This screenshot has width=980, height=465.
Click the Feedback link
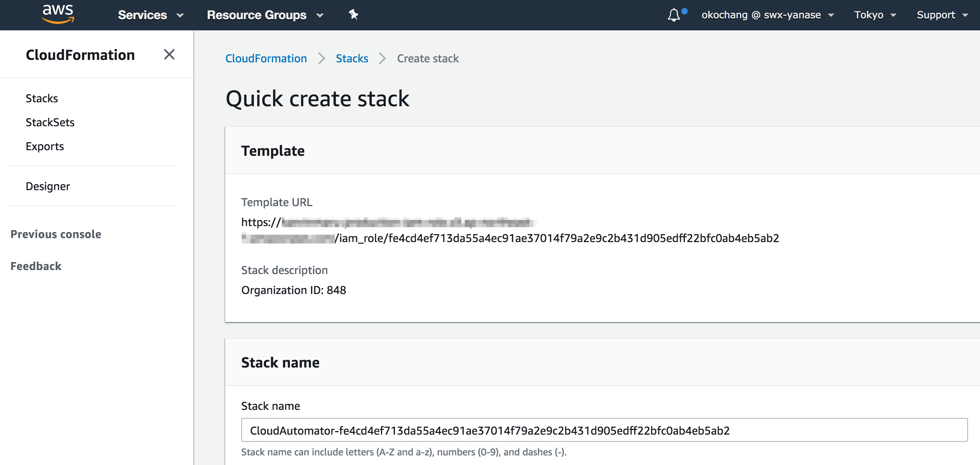tap(36, 266)
